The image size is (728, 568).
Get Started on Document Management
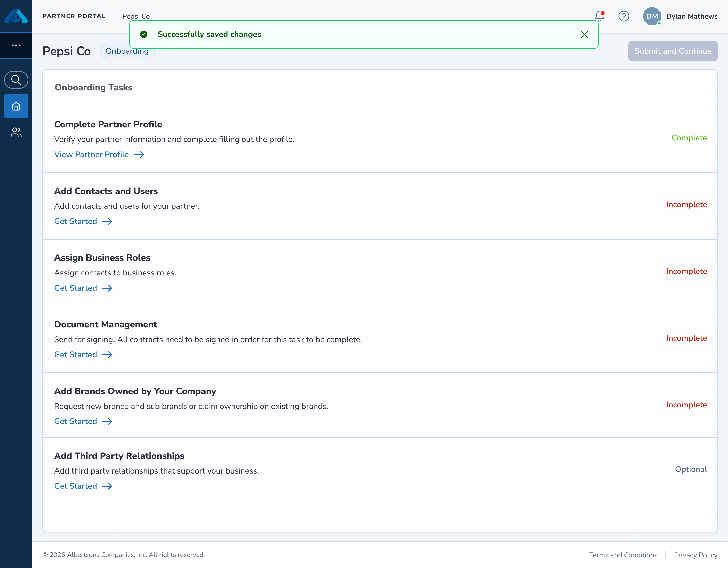point(76,354)
